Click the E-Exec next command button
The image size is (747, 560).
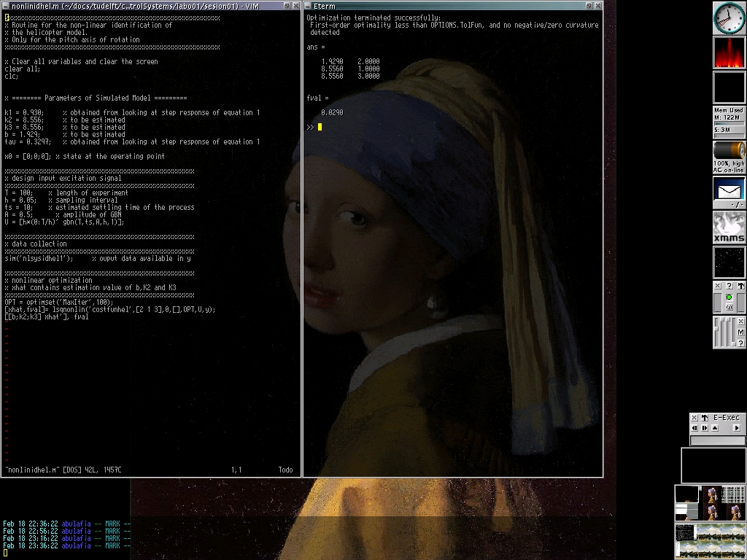[705, 428]
